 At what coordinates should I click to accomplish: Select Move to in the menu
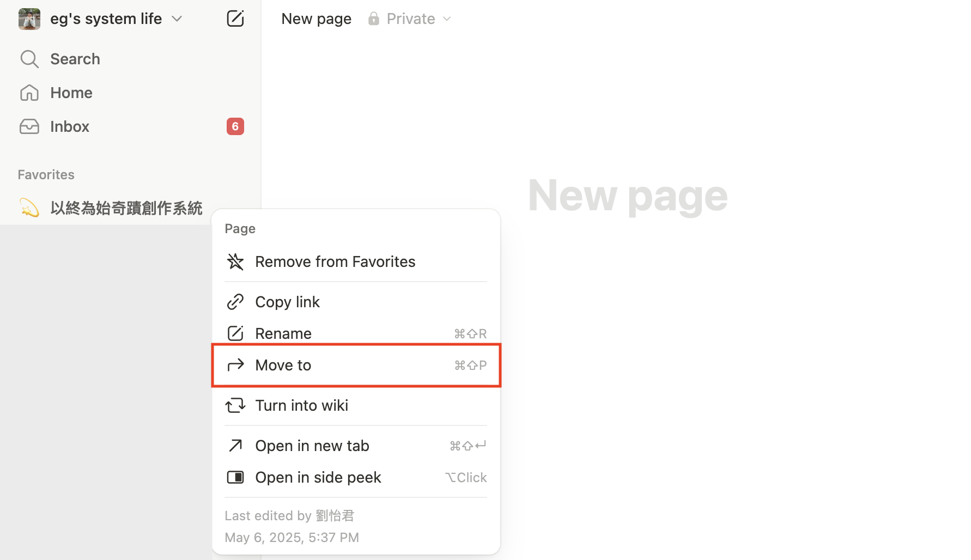tap(283, 365)
